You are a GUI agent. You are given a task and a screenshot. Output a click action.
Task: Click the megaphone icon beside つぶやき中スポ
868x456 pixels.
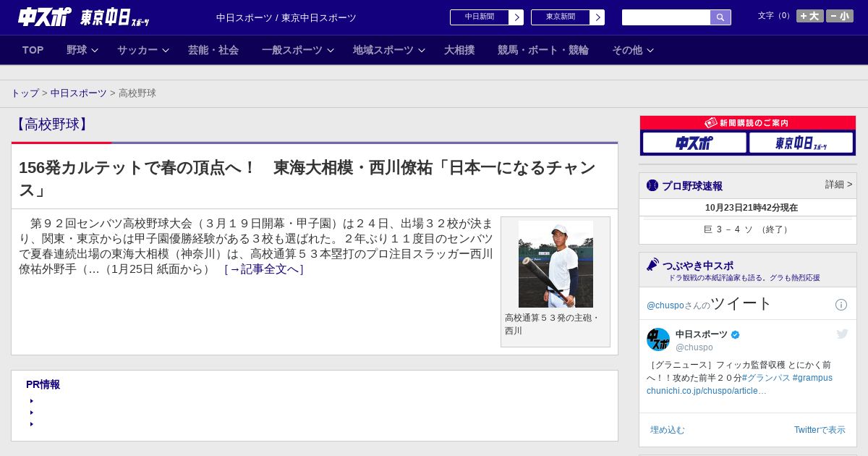pos(653,264)
